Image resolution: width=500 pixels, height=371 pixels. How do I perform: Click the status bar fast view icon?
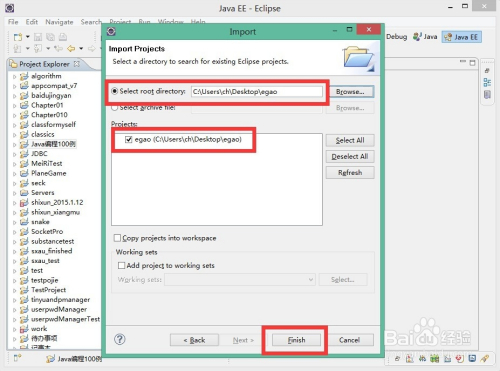coord(17,358)
